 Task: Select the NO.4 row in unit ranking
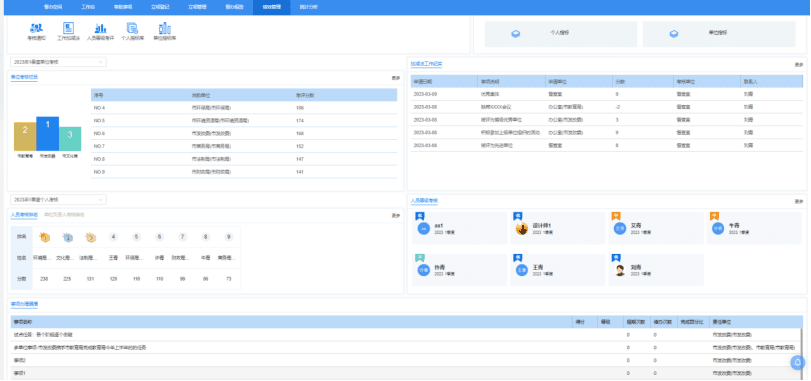coord(244,108)
